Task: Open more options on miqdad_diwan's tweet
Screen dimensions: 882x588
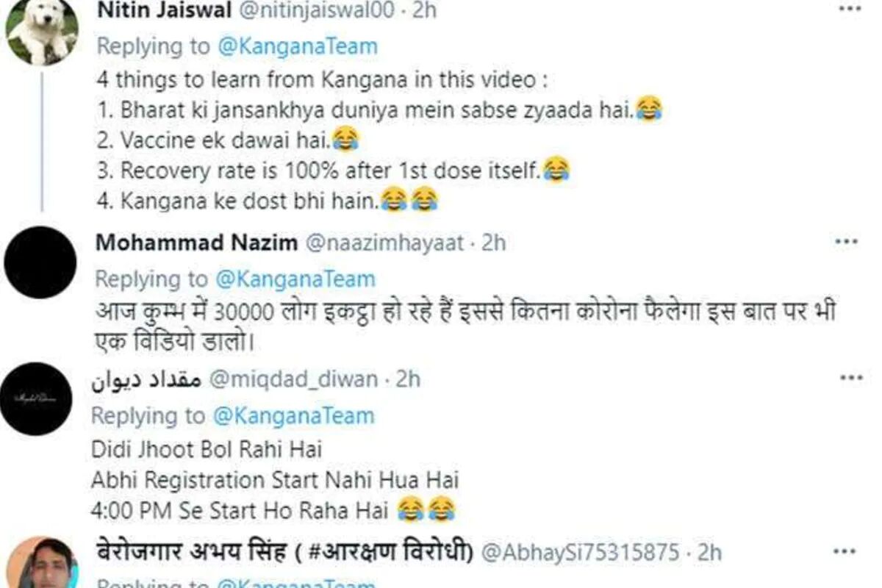Action: [x=851, y=378]
